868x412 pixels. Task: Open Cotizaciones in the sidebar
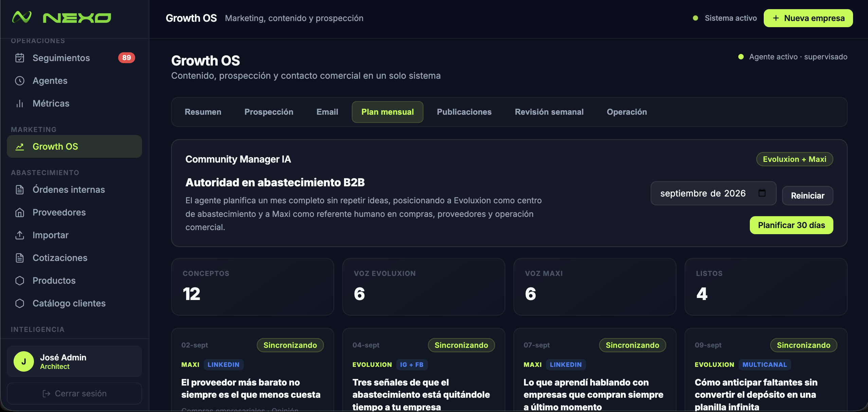tap(74, 258)
